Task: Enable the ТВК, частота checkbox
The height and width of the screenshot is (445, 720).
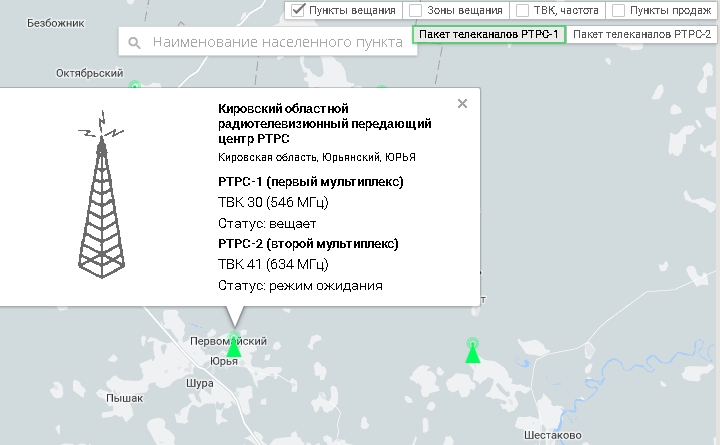Action: 523,10
